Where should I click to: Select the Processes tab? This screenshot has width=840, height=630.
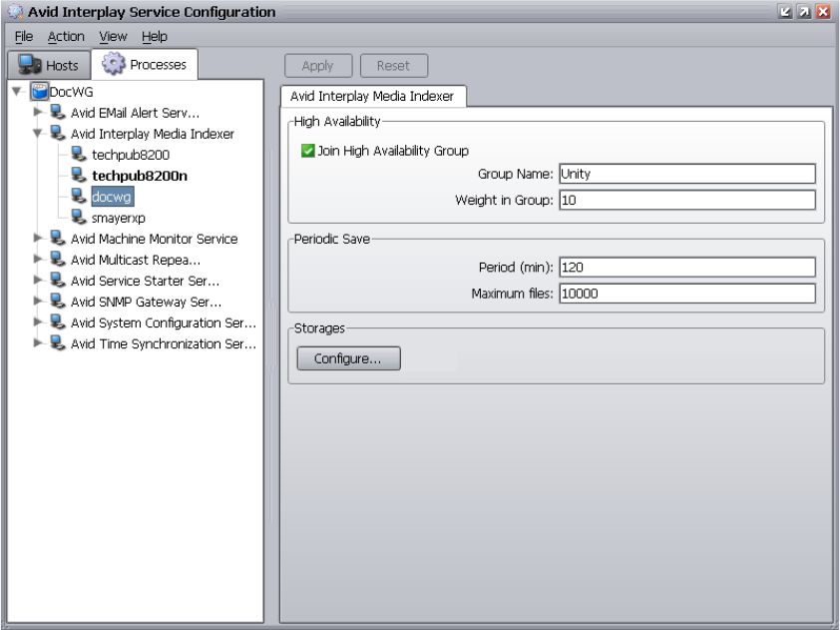[145, 64]
